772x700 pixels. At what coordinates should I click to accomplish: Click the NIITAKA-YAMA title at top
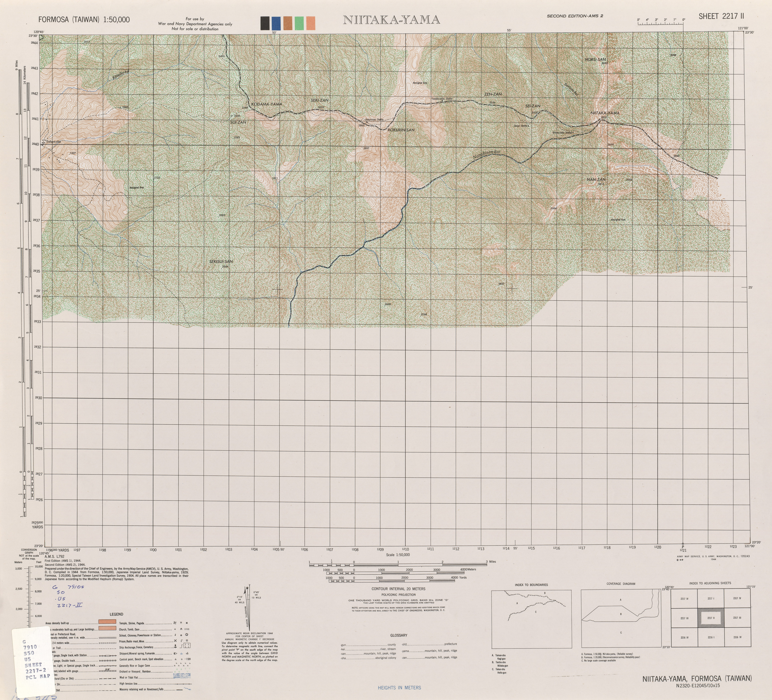point(391,20)
